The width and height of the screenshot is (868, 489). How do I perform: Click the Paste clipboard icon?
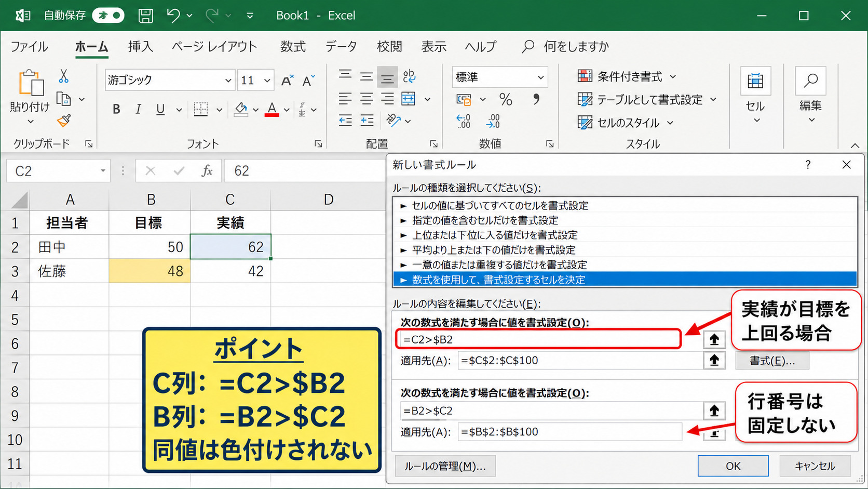pyautogui.click(x=31, y=83)
